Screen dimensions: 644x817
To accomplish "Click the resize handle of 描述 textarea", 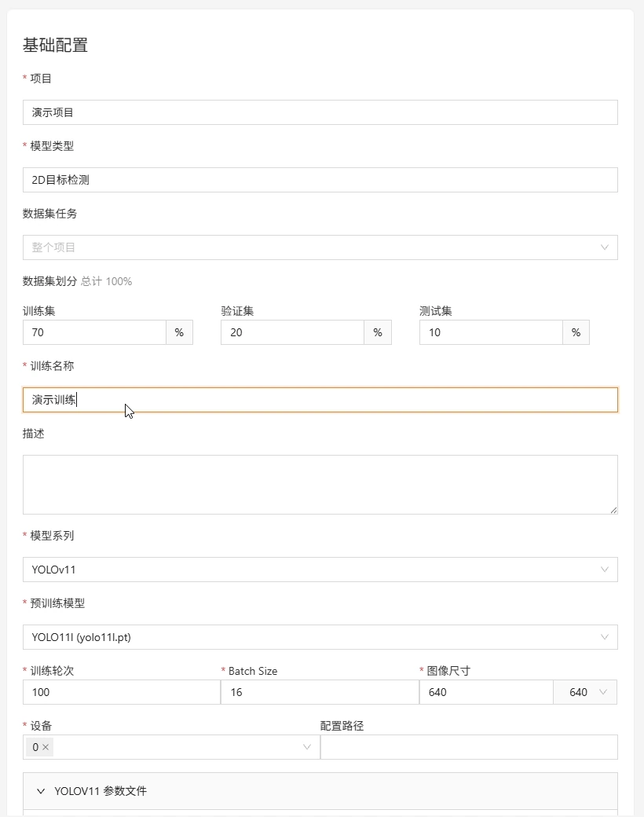I will 614,510.
